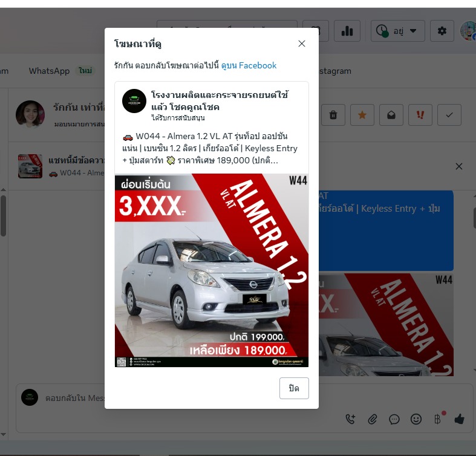The image size is (476, 456).
Task: Mark conversation with the star icon
Action: click(x=362, y=115)
